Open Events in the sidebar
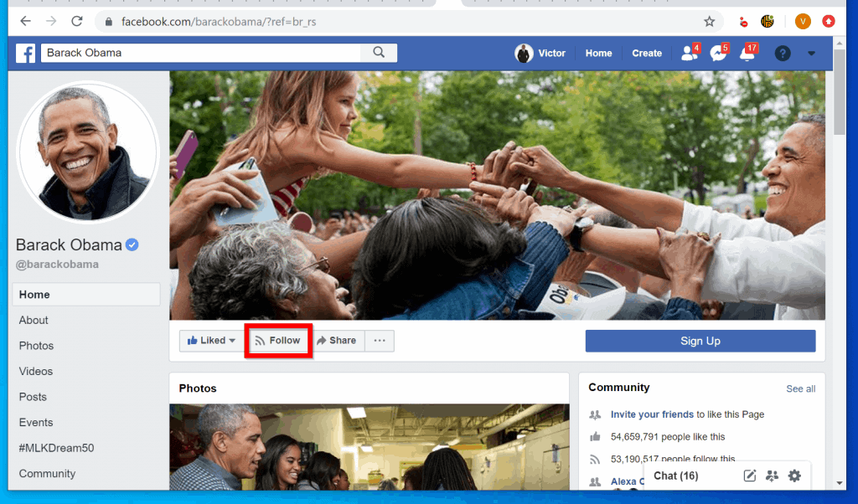Screen dimensions: 858x504 (x=35, y=422)
